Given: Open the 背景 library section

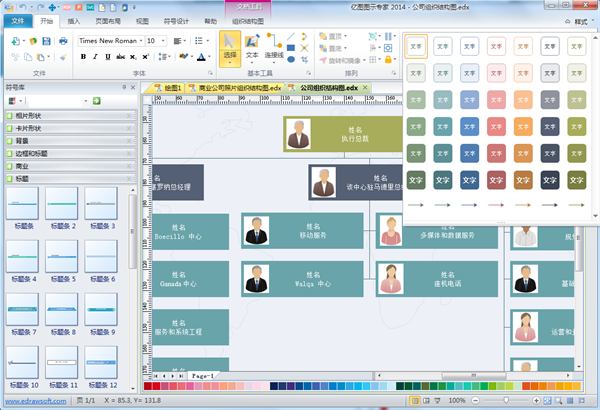Looking at the screenshot, I should pyautogui.click(x=71, y=141).
